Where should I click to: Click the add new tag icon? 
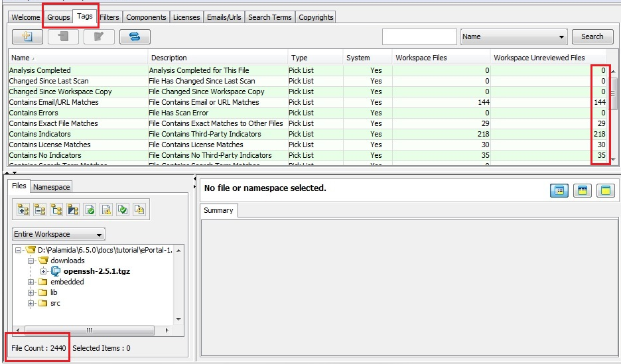pyautogui.click(x=27, y=36)
